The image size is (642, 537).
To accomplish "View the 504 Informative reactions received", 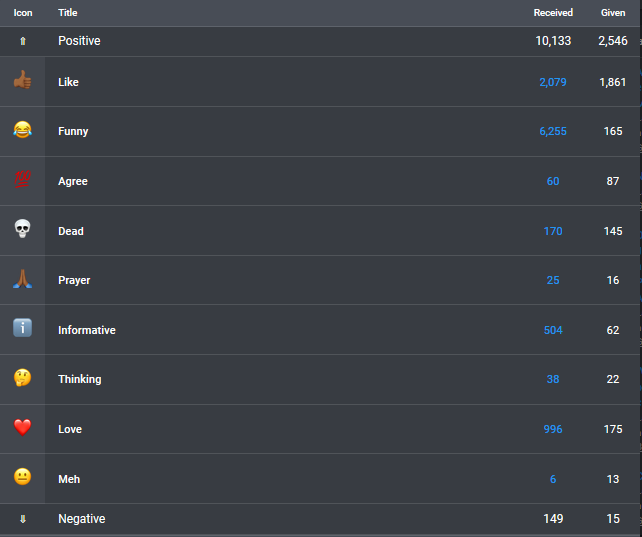I will point(553,330).
